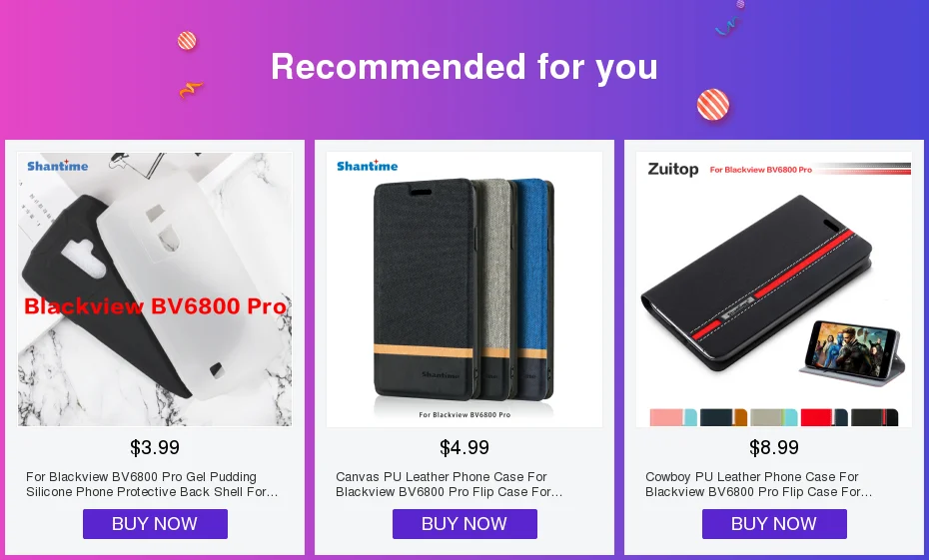Click BUY NOW under the $3.99 silicone case

pos(155,524)
